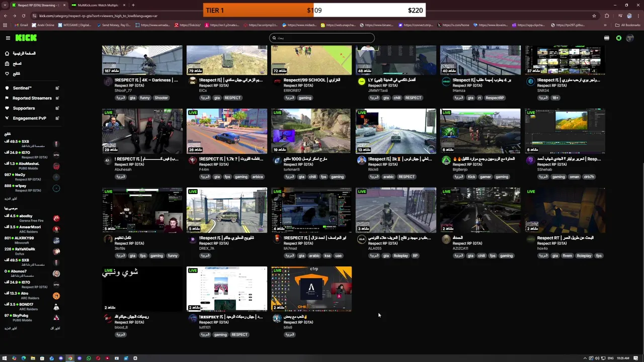
Task: Click external-link icon next to Reported Streamers
Action: [x=57, y=98]
